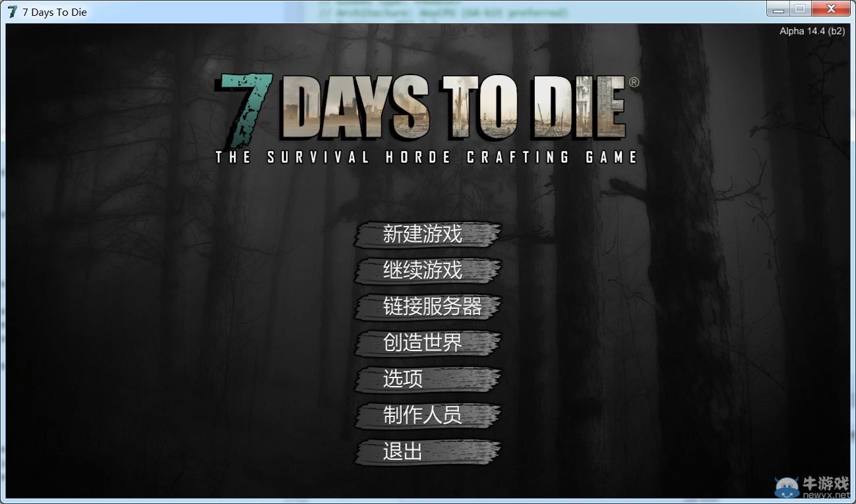Viewport: 856px width, 504px height.
Task: Minimize the 7 Days To Die window
Action: pos(778,9)
